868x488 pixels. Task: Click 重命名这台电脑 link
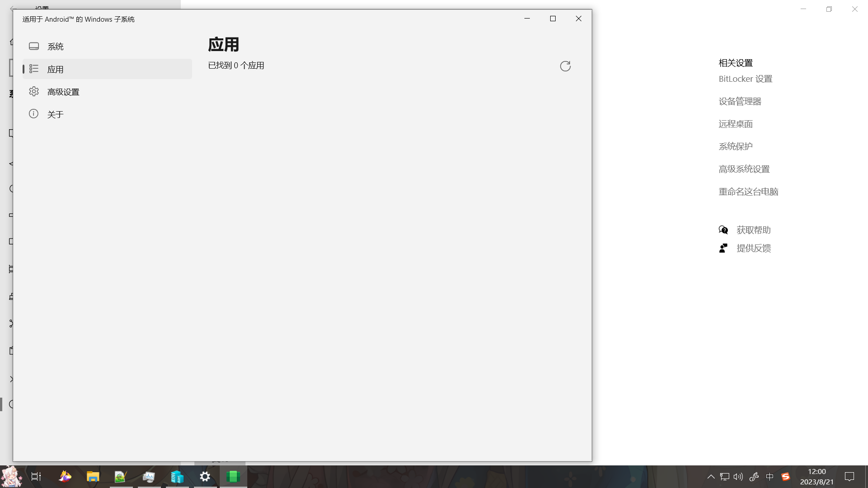coord(748,192)
